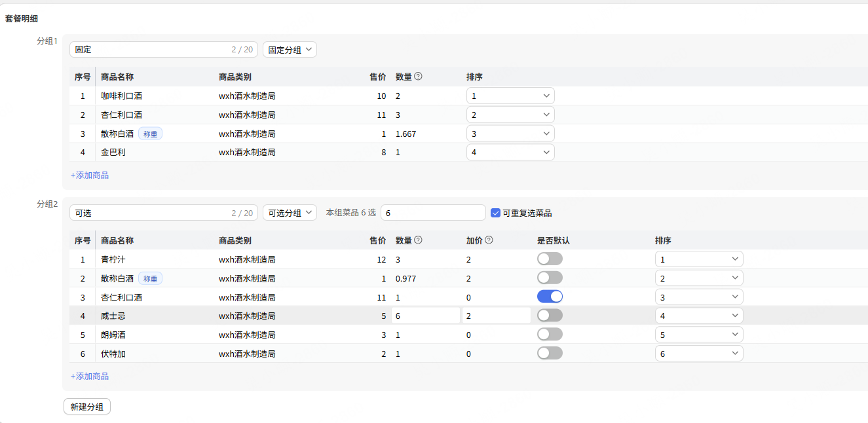The width and height of the screenshot is (868, 423).
Task: Open sort dropdown for 金巴利
Action: tap(510, 153)
